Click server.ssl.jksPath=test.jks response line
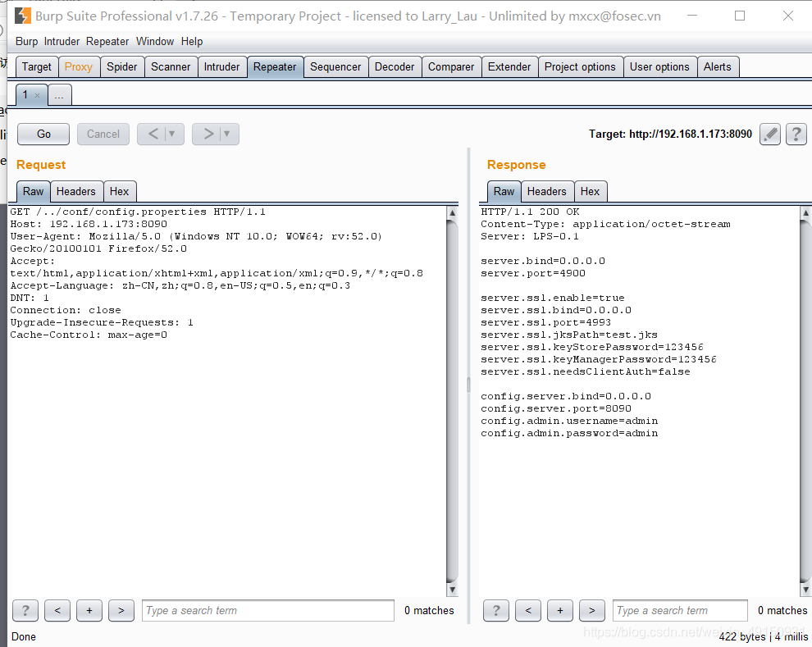This screenshot has width=812, height=647. [569, 335]
